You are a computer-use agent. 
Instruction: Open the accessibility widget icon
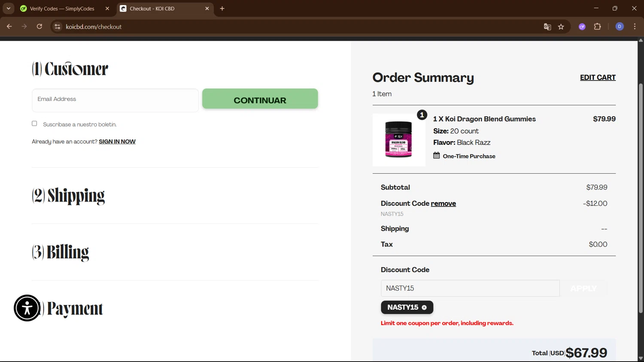point(27,308)
